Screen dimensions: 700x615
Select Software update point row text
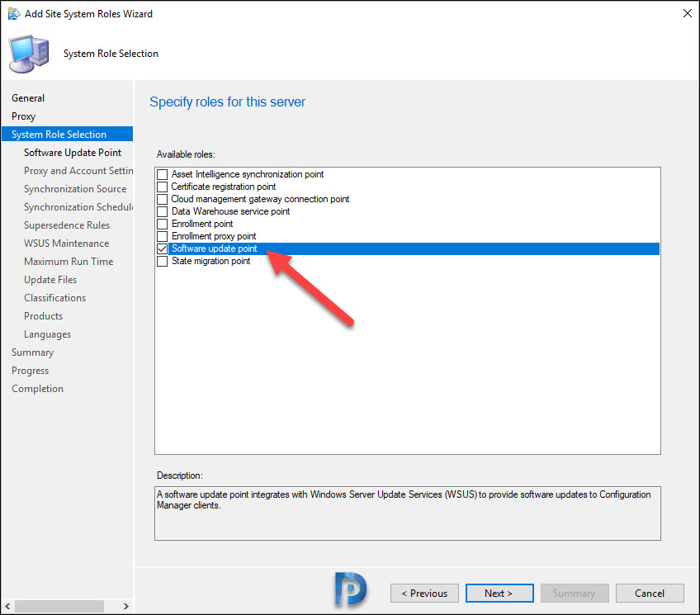pyautogui.click(x=215, y=248)
